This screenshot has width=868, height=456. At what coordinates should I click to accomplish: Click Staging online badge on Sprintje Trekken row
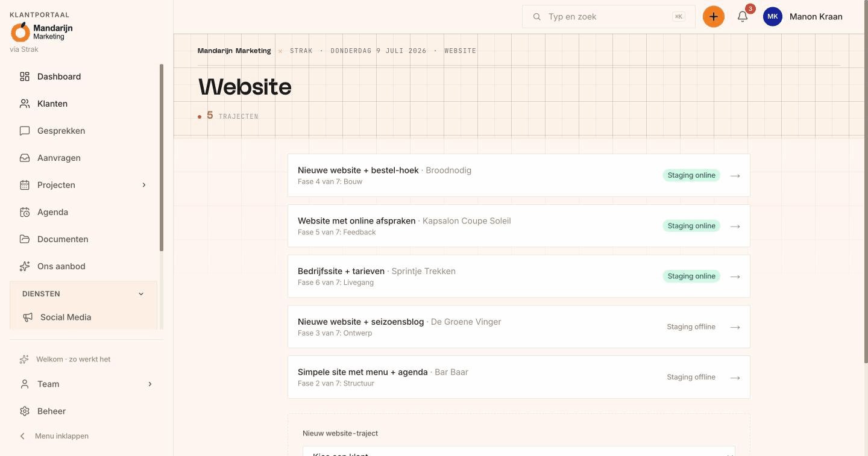tap(691, 276)
